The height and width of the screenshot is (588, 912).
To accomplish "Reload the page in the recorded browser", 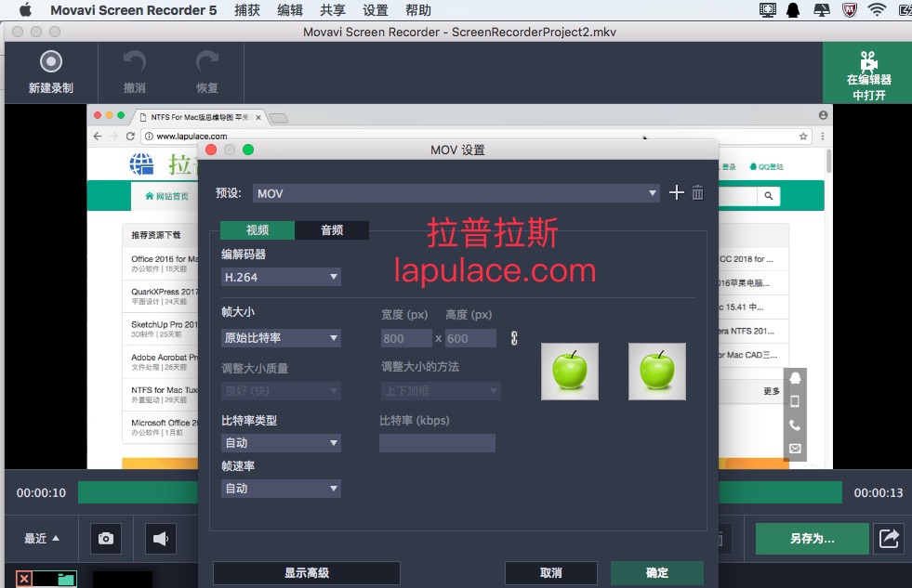I will [130, 136].
